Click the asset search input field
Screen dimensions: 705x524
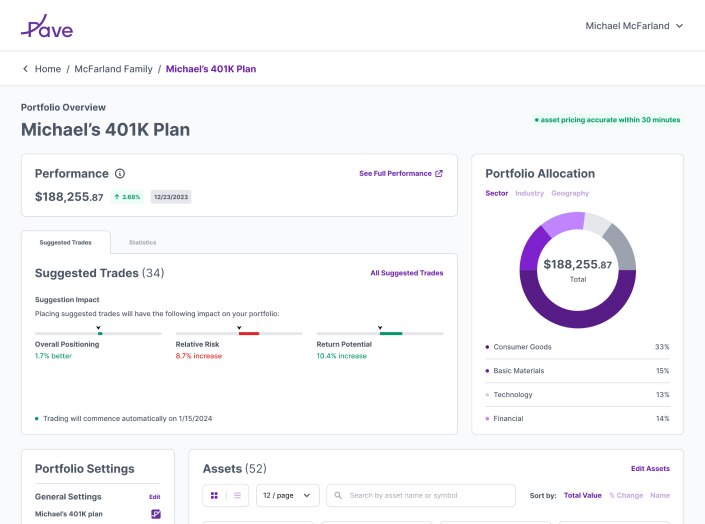(421, 495)
